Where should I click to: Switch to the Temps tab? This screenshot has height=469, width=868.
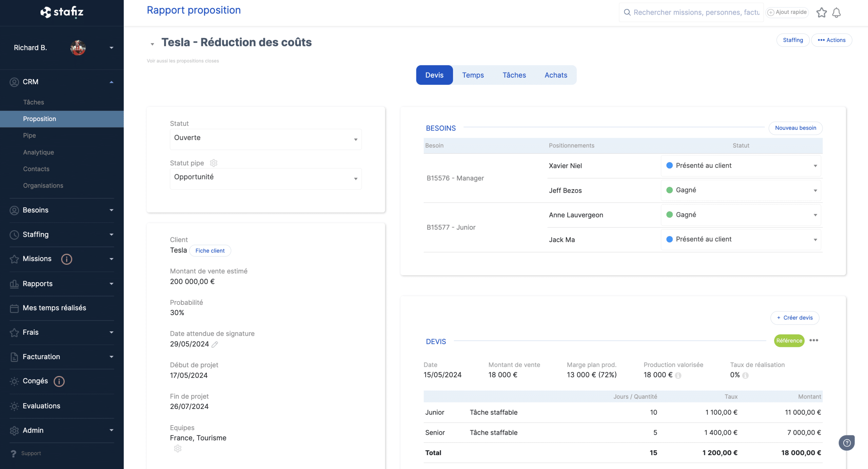[473, 75]
